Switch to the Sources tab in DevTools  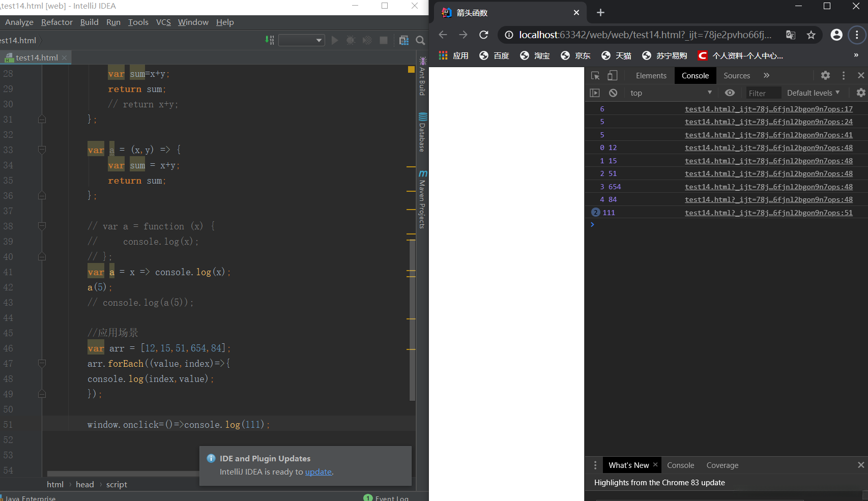click(736, 75)
